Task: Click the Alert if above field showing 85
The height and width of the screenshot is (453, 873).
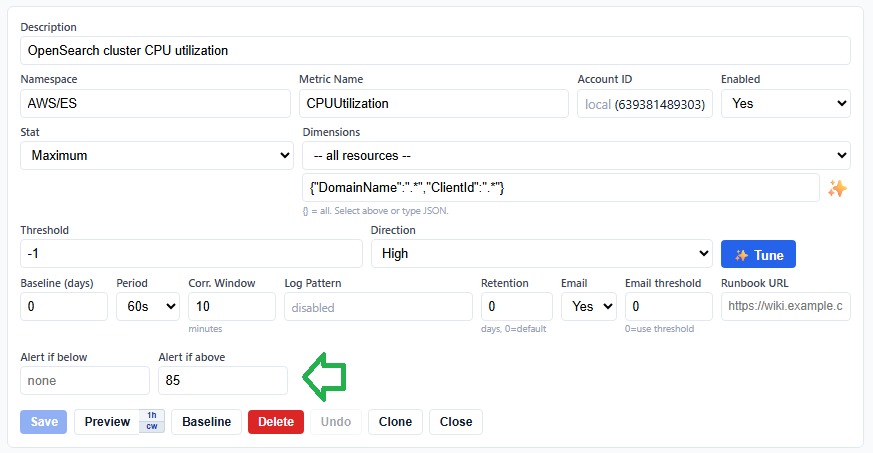Action: (x=223, y=381)
